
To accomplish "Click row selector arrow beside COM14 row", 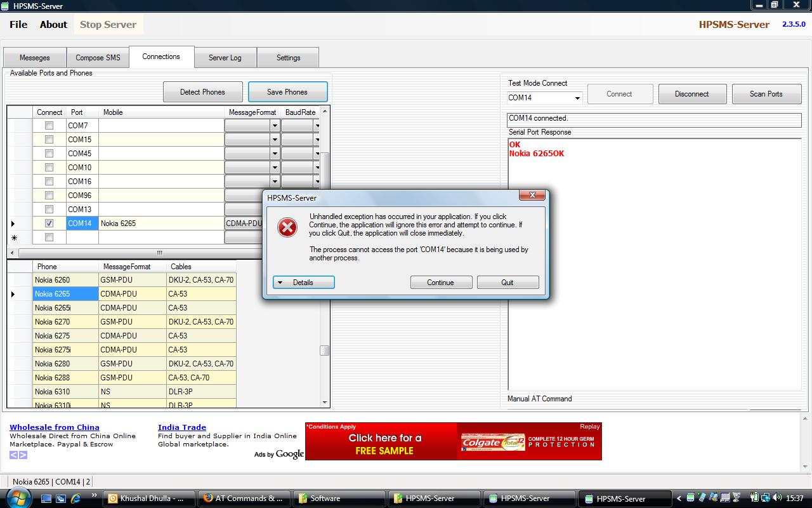I will pyautogui.click(x=13, y=224).
